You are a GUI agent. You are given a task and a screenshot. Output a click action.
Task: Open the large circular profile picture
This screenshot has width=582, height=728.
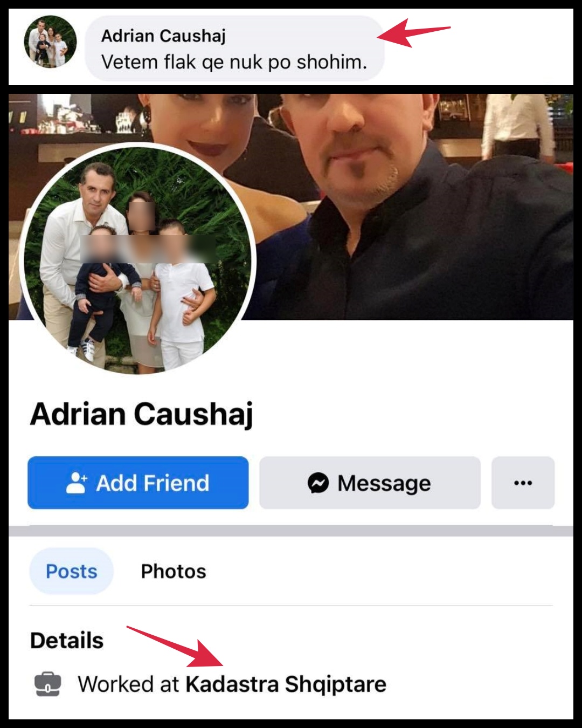point(138,258)
